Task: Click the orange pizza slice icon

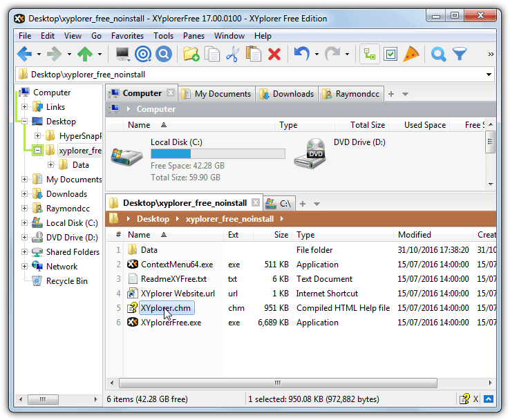Action: [410, 54]
